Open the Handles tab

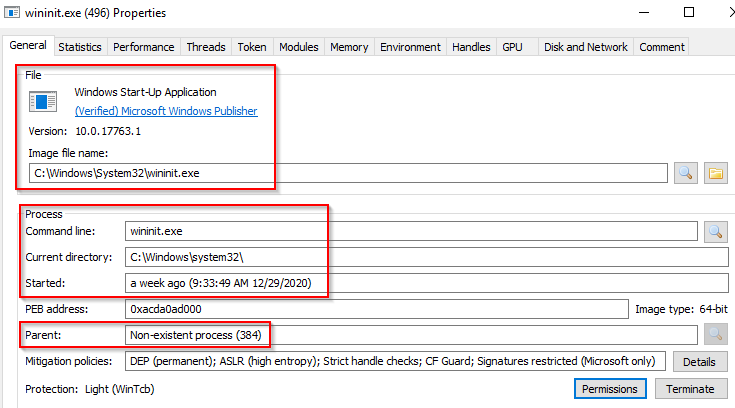point(471,47)
